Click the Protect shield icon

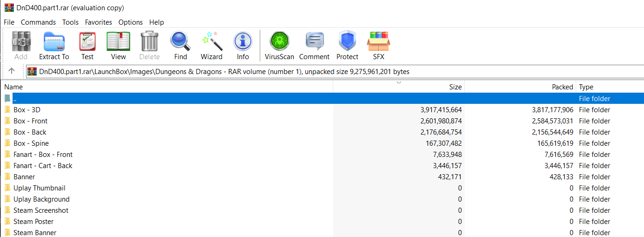click(x=347, y=46)
